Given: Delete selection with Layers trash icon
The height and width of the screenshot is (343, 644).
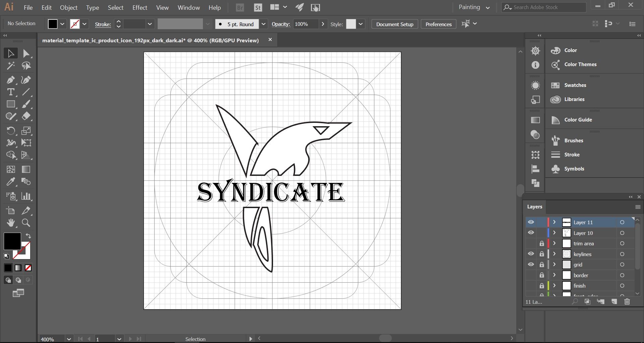Looking at the screenshot, I should click(627, 302).
